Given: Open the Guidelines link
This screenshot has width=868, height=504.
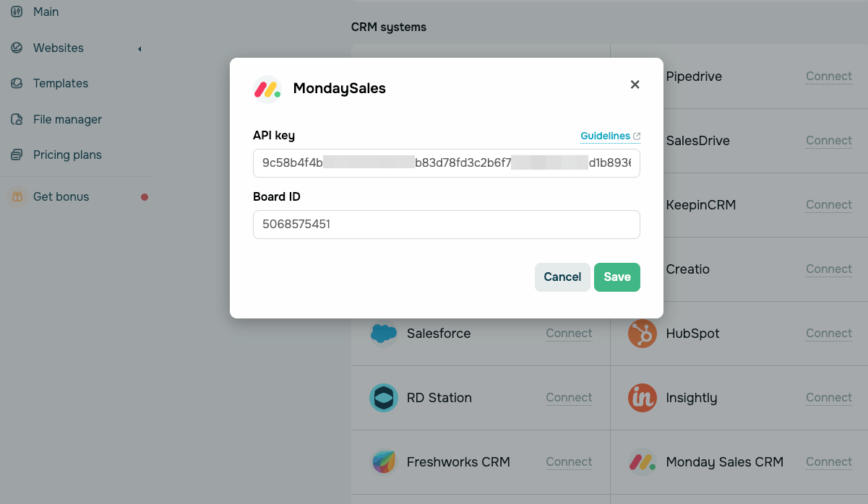Looking at the screenshot, I should pyautogui.click(x=606, y=136).
